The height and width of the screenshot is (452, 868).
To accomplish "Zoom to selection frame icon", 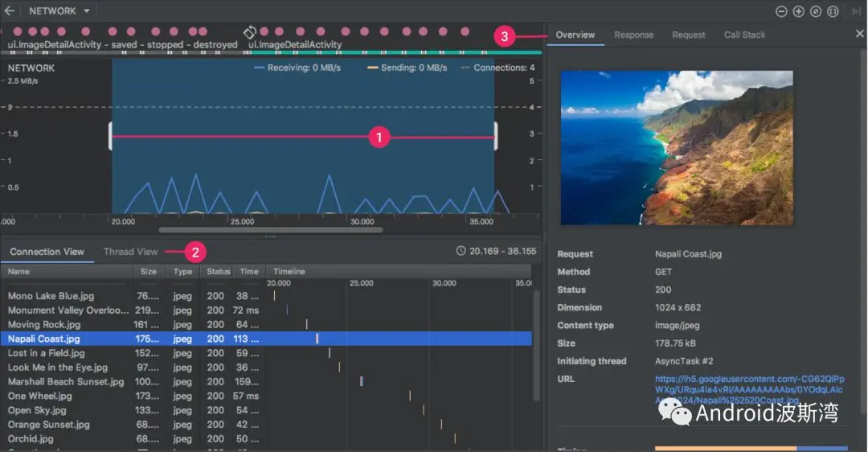I will click(833, 11).
